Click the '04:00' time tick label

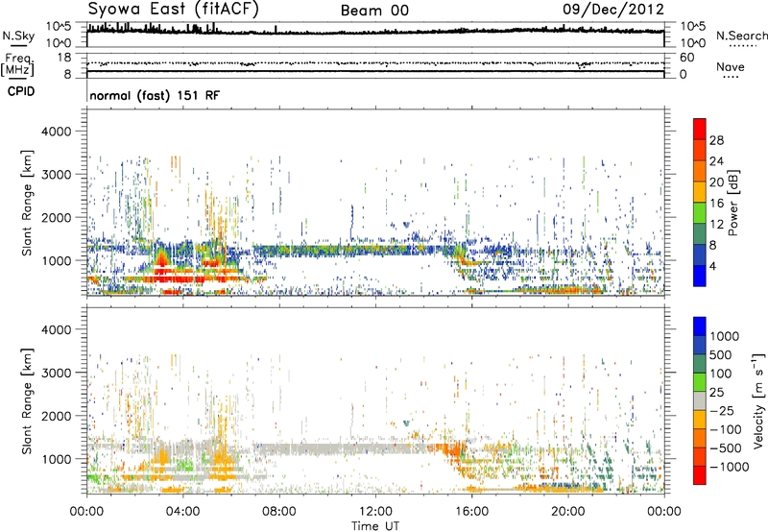pos(182,512)
